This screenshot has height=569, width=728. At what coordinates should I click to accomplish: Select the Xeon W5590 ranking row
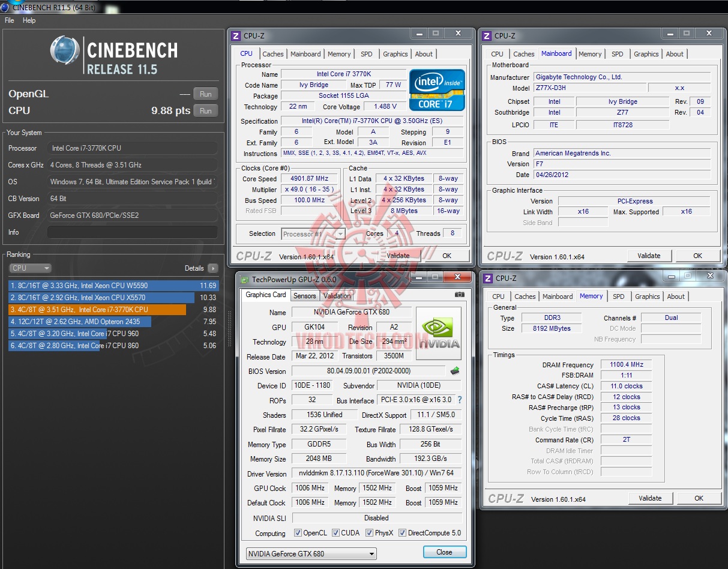point(113,286)
